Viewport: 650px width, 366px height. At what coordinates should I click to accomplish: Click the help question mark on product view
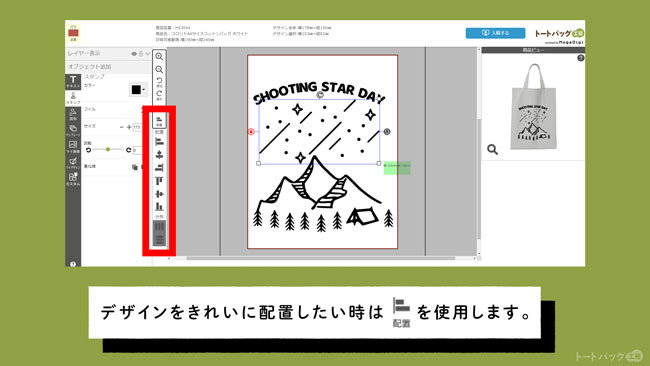[581, 58]
